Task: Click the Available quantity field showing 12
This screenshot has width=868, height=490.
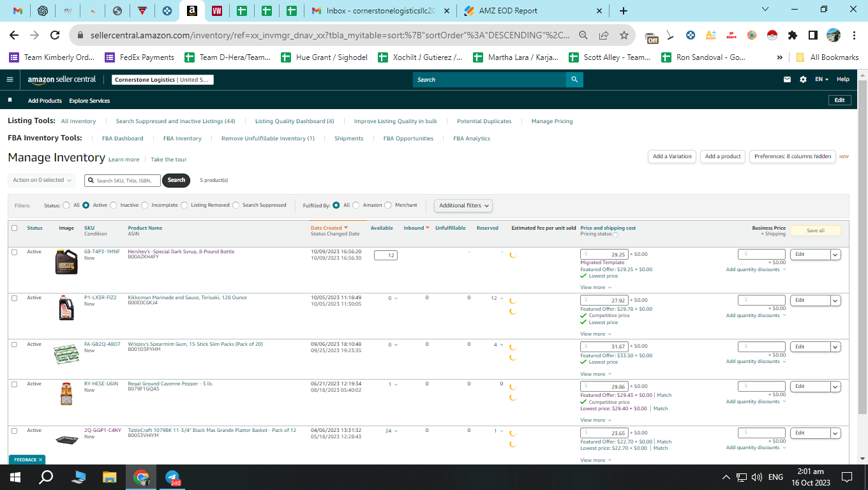Action: [x=385, y=255]
